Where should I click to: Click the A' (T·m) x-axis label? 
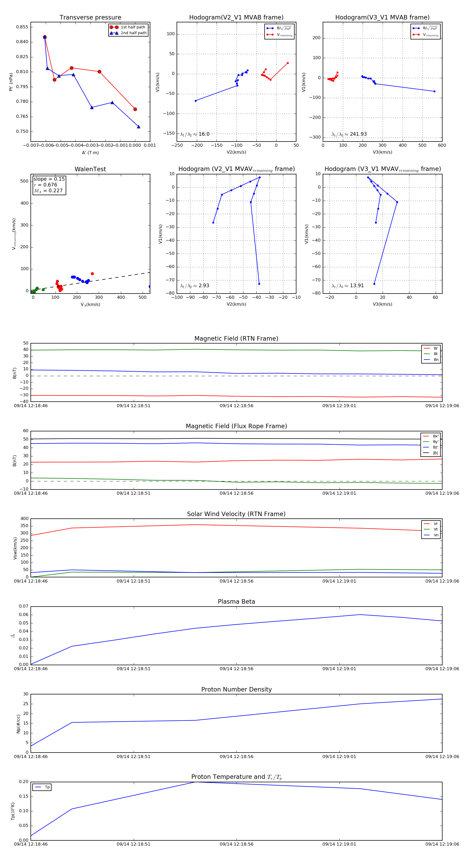[90, 153]
